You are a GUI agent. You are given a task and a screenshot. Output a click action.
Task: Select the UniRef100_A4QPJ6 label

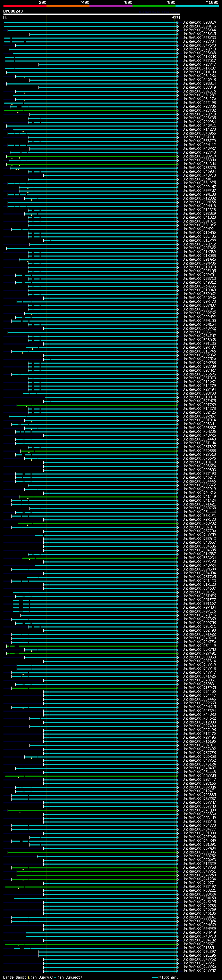click(x=199, y=80)
